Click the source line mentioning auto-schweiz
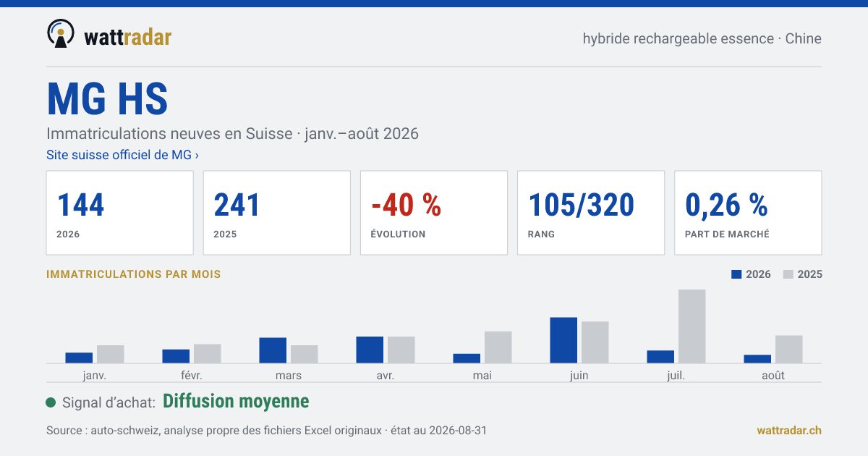868x456 pixels. click(x=266, y=430)
